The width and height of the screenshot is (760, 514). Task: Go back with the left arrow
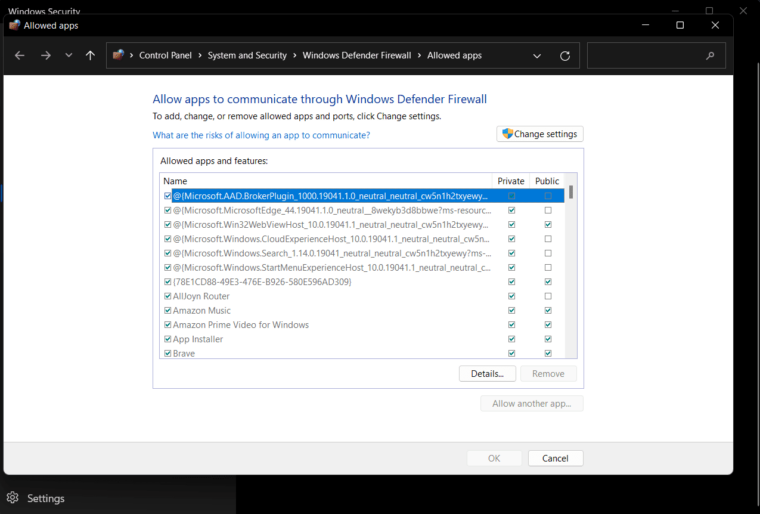click(x=19, y=56)
